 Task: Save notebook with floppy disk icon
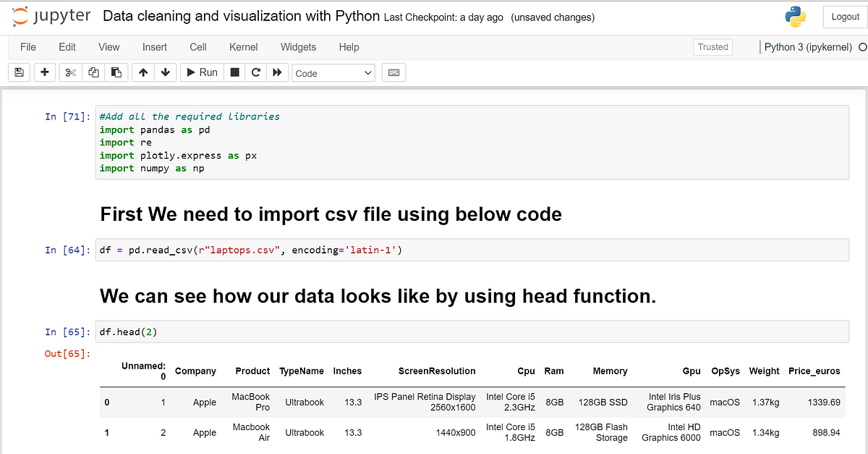(x=19, y=72)
